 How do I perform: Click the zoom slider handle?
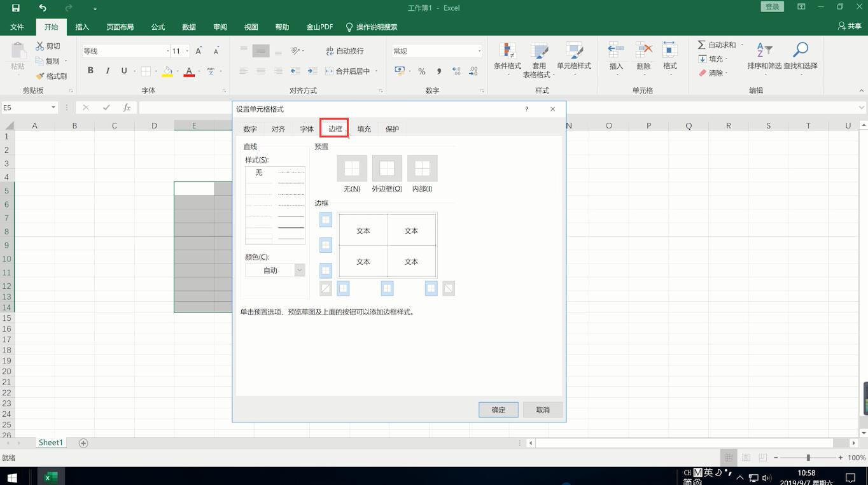tap(808, 458)
